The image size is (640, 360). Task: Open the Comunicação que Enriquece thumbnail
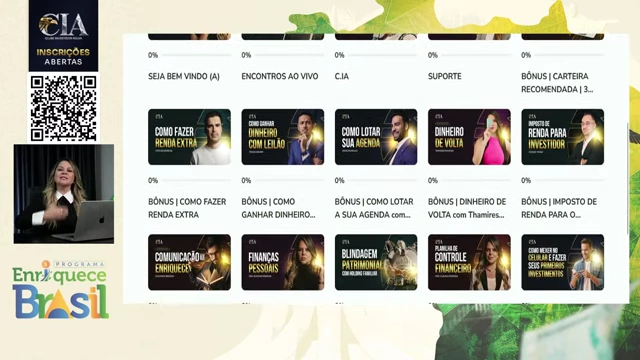tap(189, 262)
